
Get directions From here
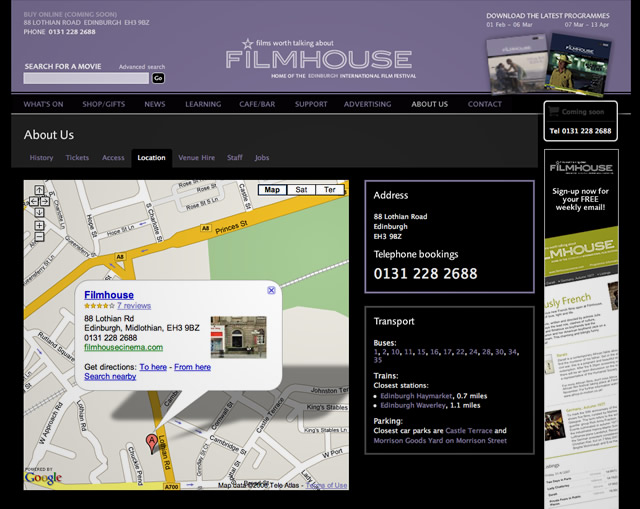[x=193, y=367]
